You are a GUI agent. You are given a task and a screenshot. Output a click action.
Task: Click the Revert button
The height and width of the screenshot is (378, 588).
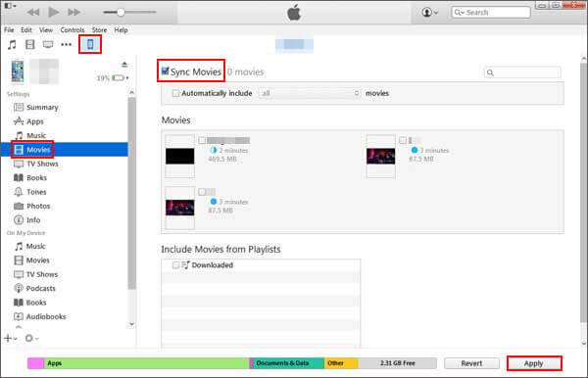tap(471, 363)
